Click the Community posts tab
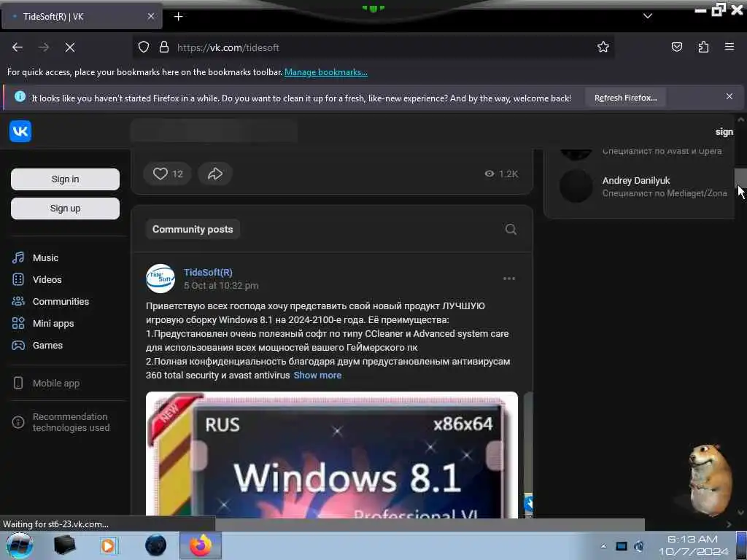Viewport: 747px width, 560px height. 193,229
